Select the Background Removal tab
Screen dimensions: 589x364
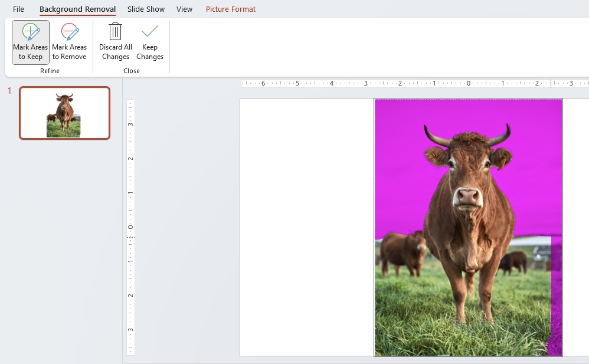78,9
